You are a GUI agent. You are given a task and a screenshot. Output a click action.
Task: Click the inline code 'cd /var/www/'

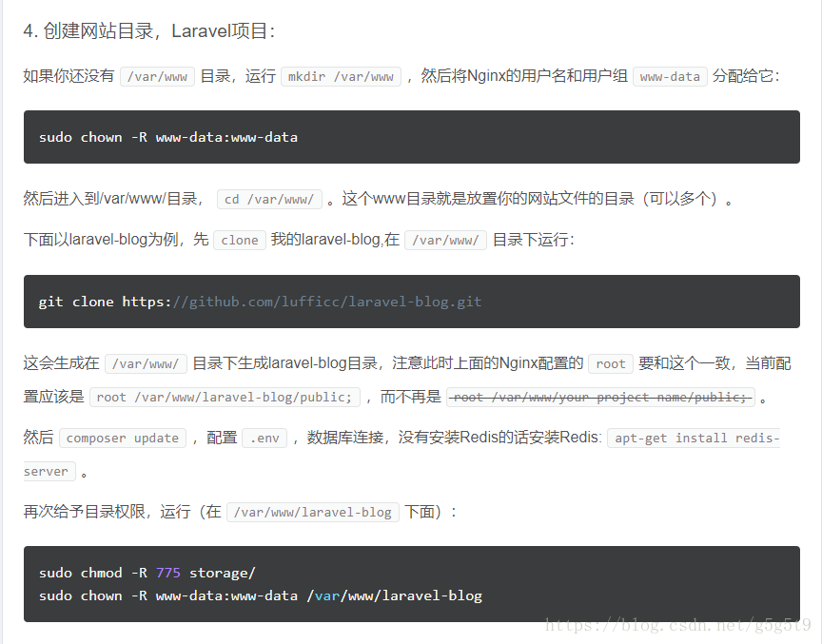(269, 199)
